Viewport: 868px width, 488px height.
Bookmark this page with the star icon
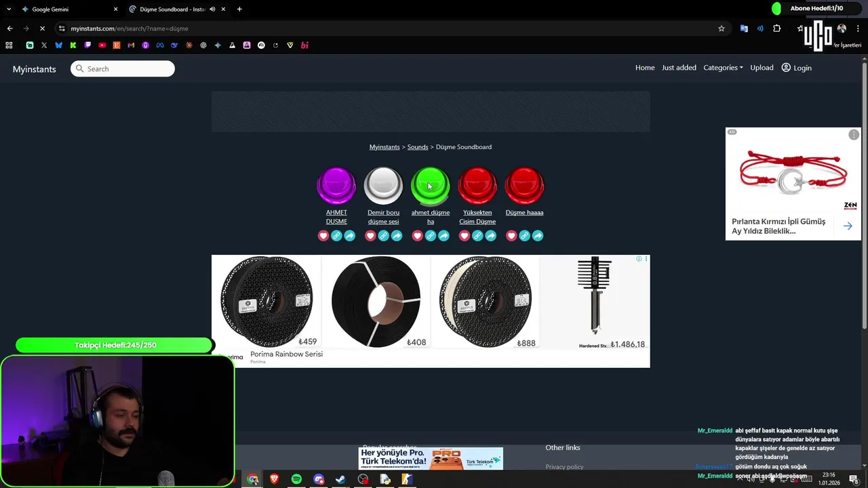pyautogui.click(x=722, y=28)
